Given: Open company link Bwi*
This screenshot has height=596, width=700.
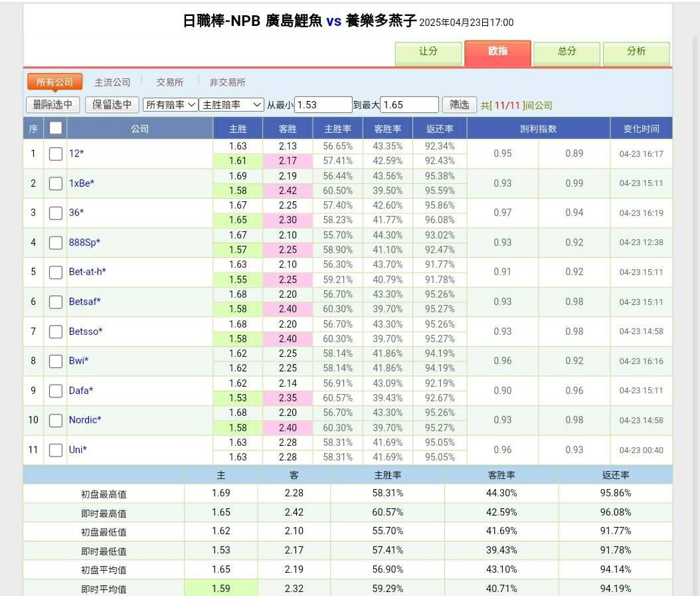Looking at the screenshot, I should click(x=78, y=361).
